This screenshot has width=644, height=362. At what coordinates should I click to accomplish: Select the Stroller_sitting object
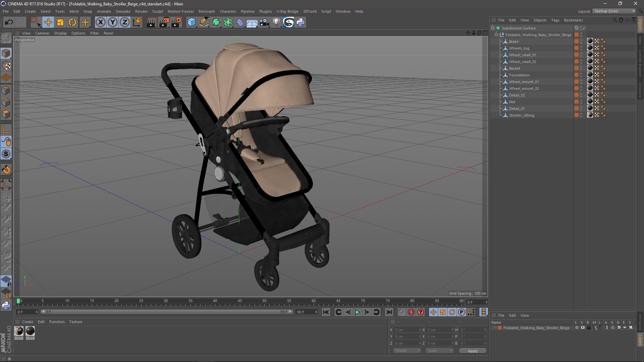tap(522, 115)
